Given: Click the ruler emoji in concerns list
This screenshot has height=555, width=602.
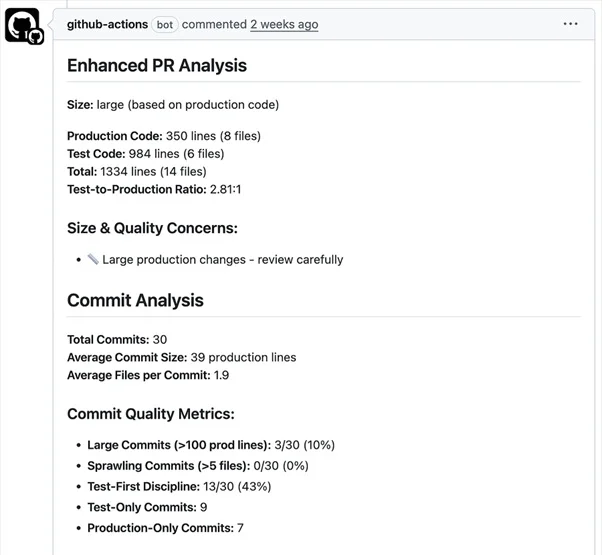Looking at the screenshot, I should [x=93, y=260].
